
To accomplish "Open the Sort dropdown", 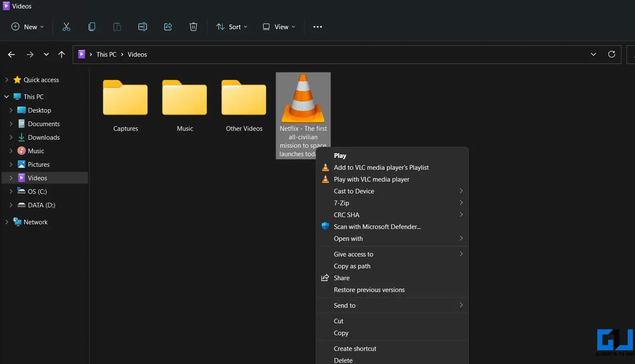I will [x=232, y=27].
